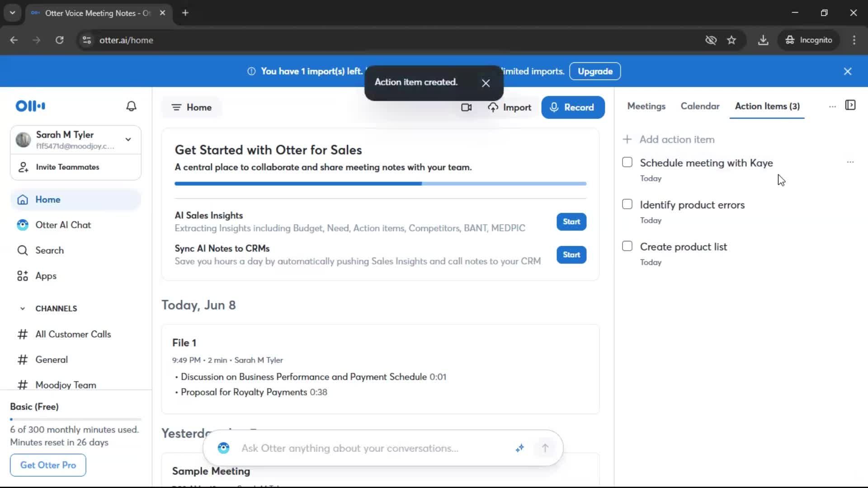Open a new browser tab

coord(185,13)
